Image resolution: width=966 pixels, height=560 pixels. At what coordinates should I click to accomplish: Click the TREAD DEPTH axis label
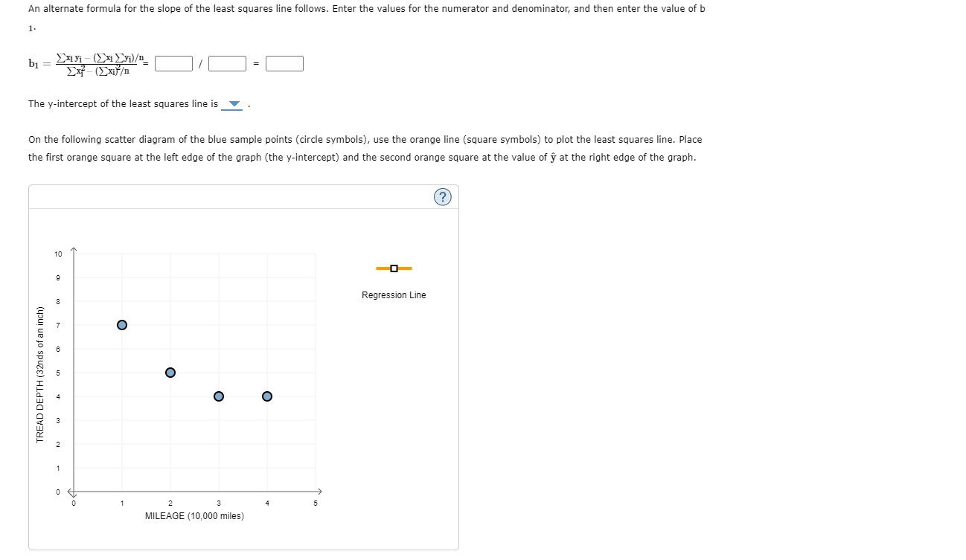(39, 371)
